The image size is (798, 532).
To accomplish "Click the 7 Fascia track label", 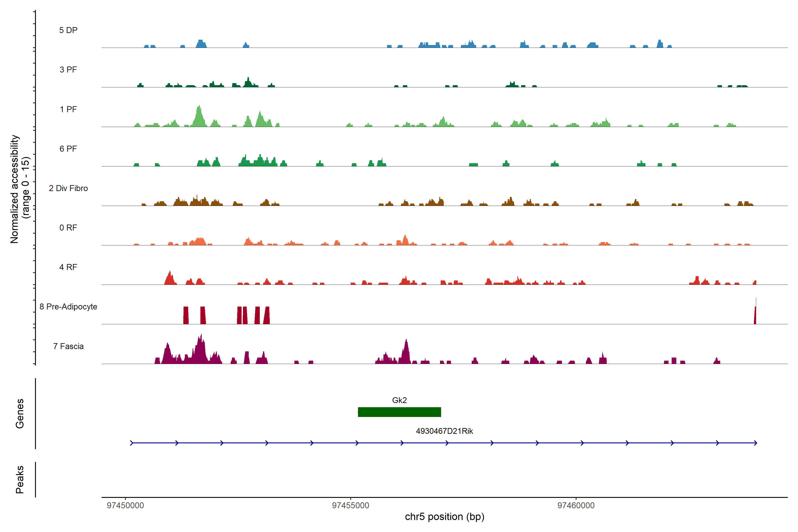I will click(68, 346).
